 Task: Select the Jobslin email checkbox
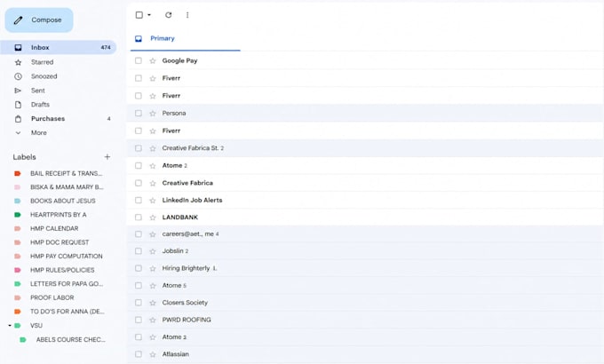139,250
